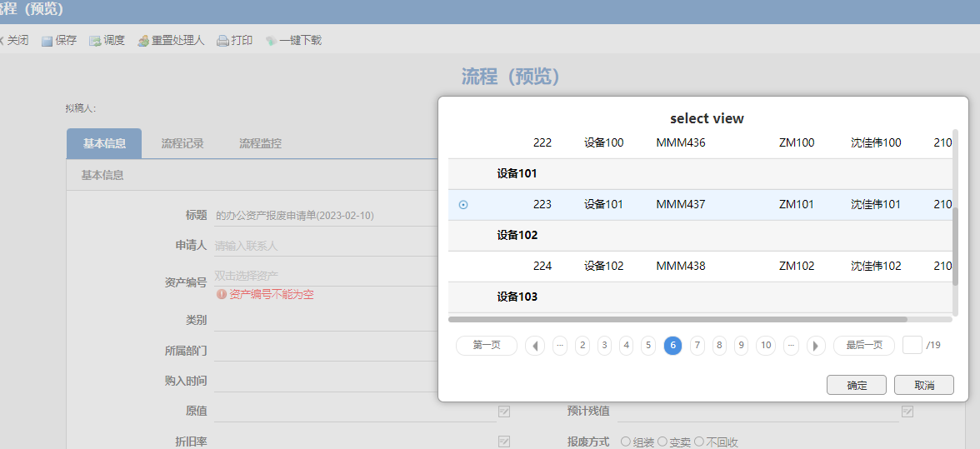The width and height of the screenshot is (980, 449).
Task: Focus the page number input before /19
Action: click(x=912, y=345)
